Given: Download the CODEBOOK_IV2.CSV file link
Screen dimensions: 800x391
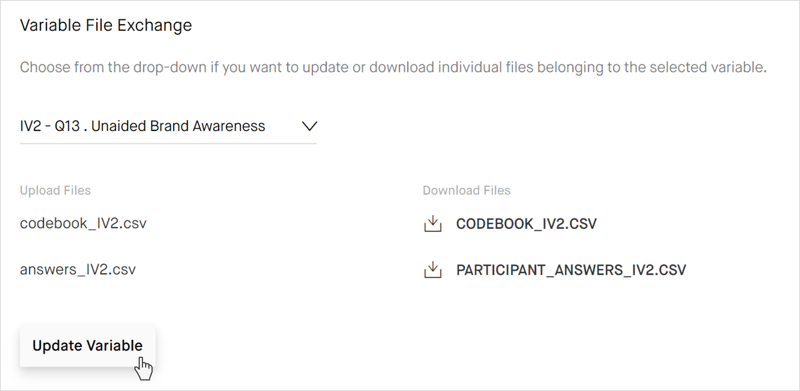Looking at the screenshot, I should [x=526, y=224].
